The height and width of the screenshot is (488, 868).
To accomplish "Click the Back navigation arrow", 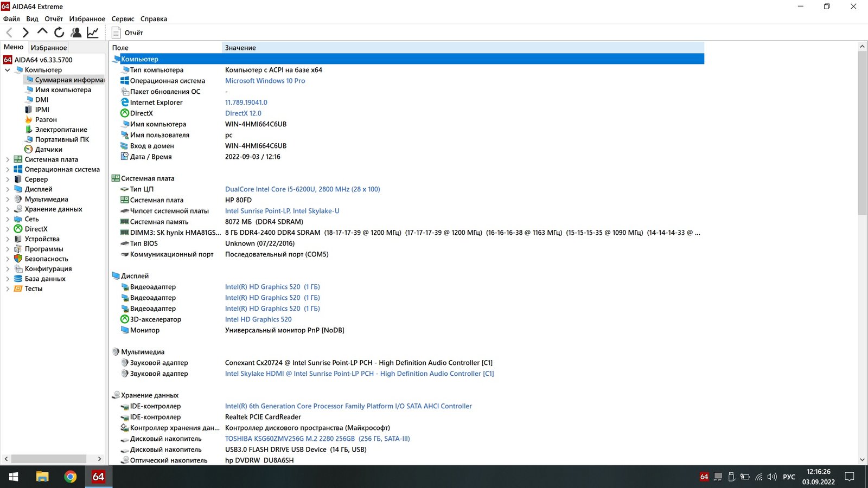I will click(x=9, y=33).
